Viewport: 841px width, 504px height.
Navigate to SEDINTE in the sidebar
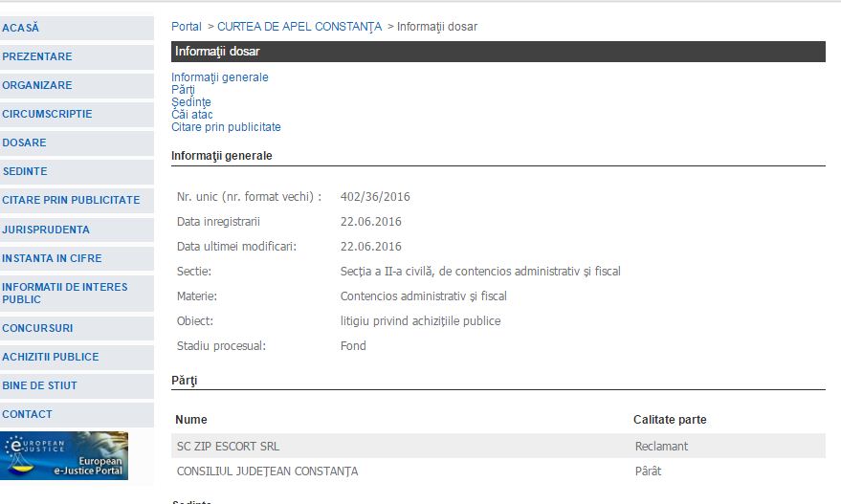[25, 171]
